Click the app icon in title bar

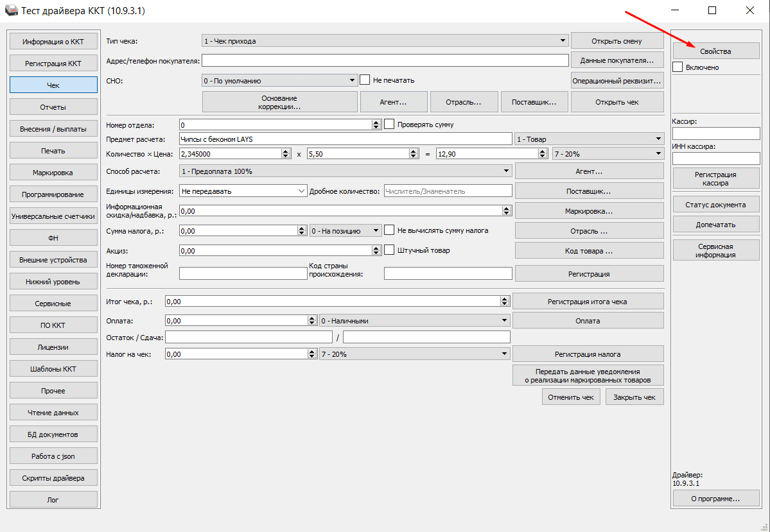[x=12, y=11]
